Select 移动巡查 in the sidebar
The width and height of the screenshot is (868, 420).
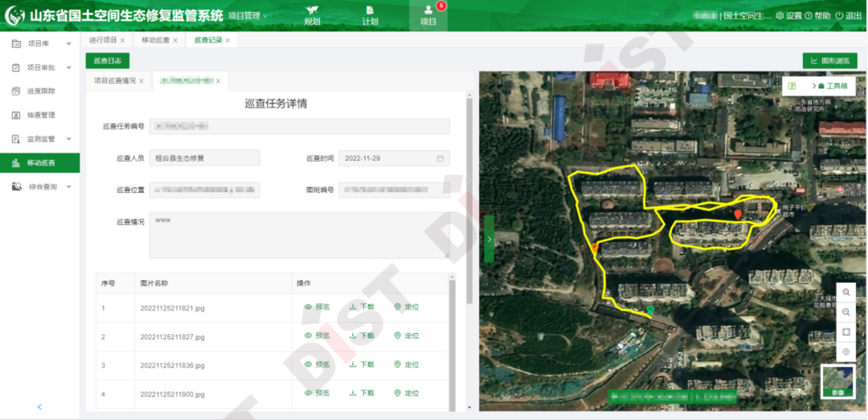[40, 163]
